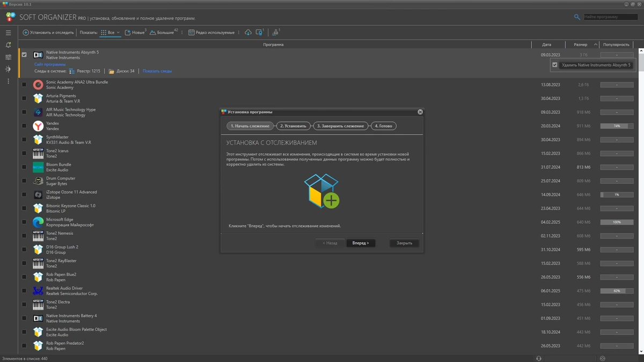Click the Drum Computer program icon

click(38, 181)
